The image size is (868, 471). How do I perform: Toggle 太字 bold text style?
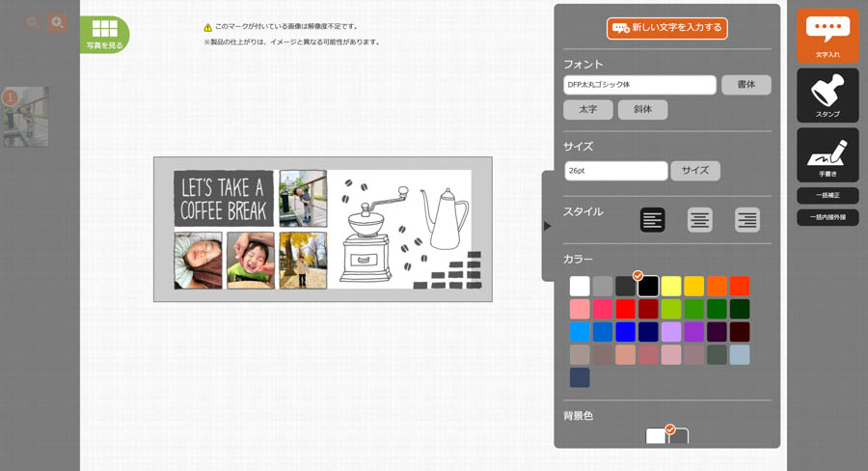[588, 110]
